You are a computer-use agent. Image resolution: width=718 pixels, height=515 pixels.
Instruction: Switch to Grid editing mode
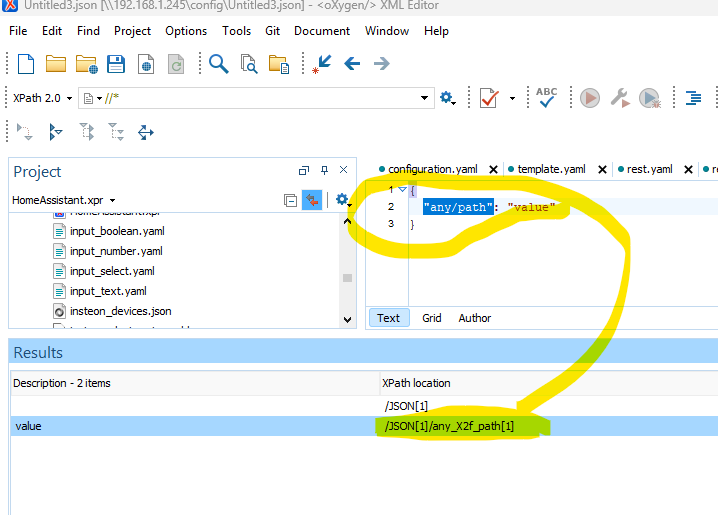tap(431, 318)
